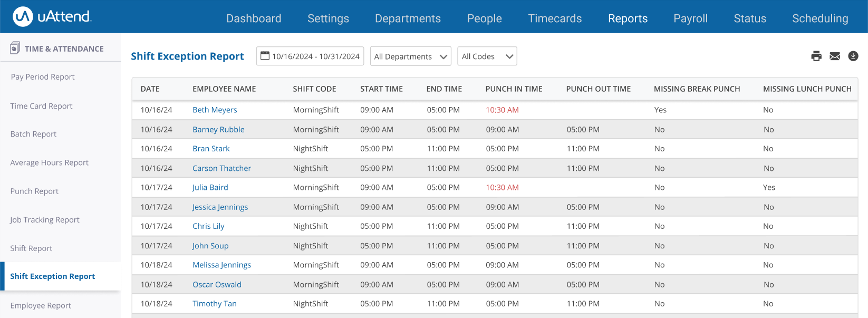The height and width of the screenshot is (318, 868).
Task: Open employee Carson Thatcher
Action: tap(221, 168)
